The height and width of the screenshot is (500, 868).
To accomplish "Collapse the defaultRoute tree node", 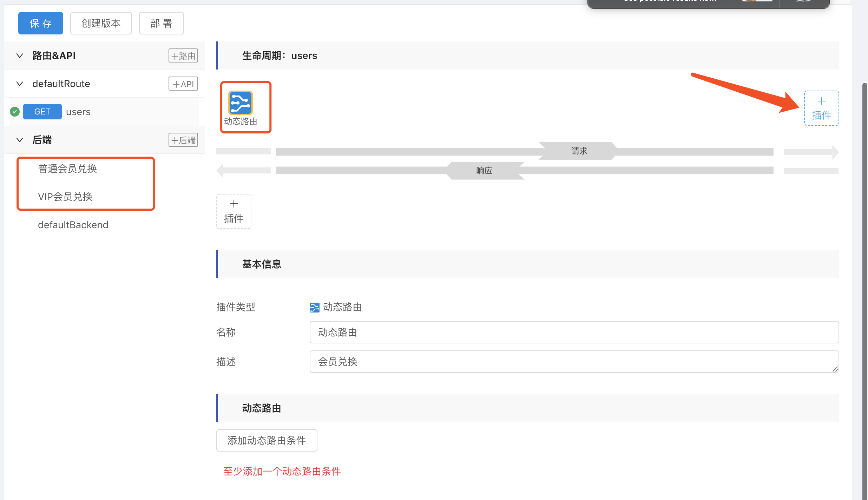I will 20,84.
